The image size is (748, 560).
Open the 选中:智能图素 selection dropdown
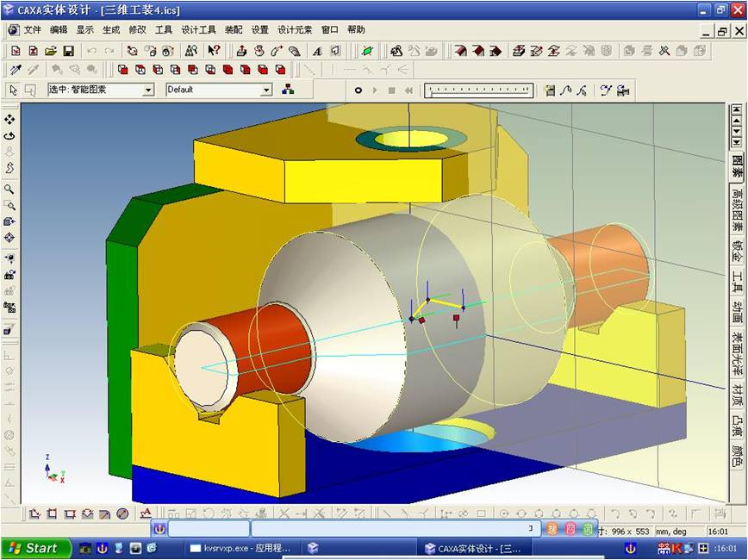coord(147,90)
